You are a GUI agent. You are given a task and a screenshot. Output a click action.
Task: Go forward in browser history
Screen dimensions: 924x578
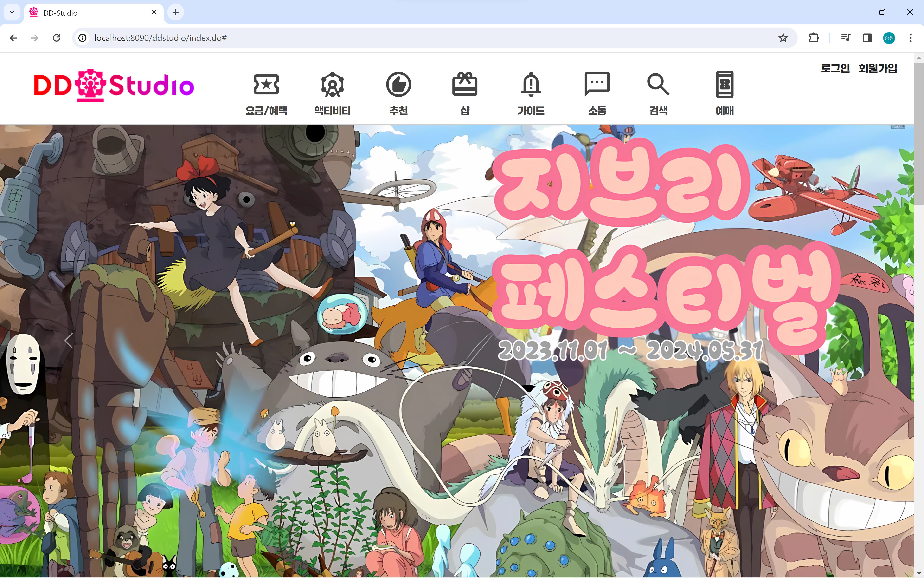(x=35, y=38)
